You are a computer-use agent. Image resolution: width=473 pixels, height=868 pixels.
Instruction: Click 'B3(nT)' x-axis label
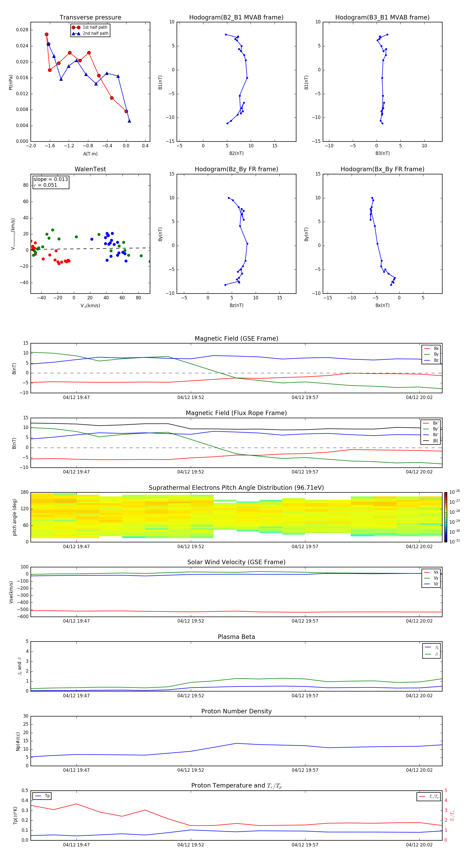point(382,153)
